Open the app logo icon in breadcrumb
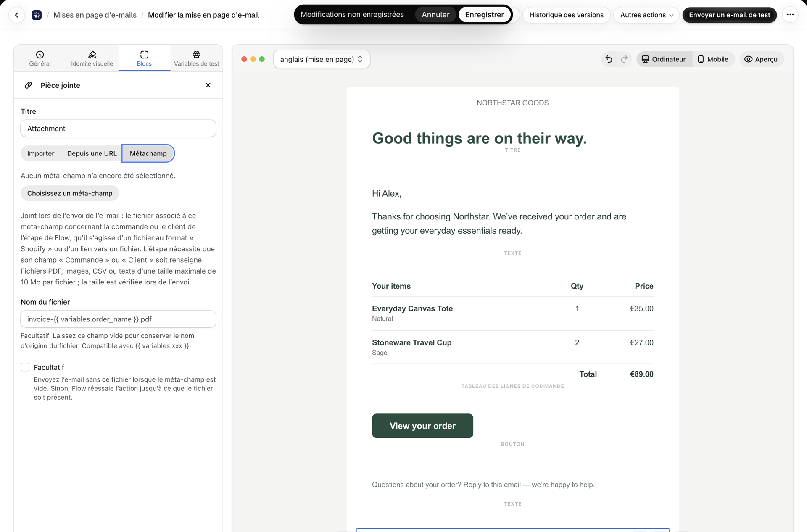807x532 pixels. 37,15
